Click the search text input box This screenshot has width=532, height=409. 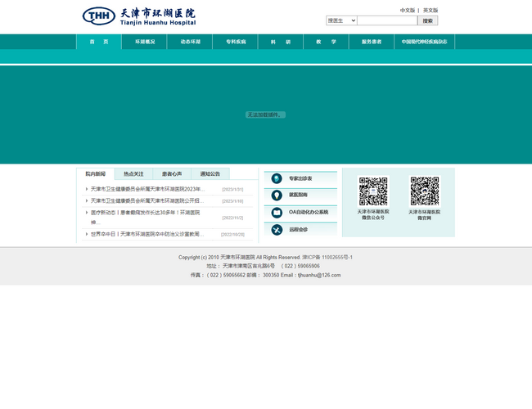coord(387,20)
